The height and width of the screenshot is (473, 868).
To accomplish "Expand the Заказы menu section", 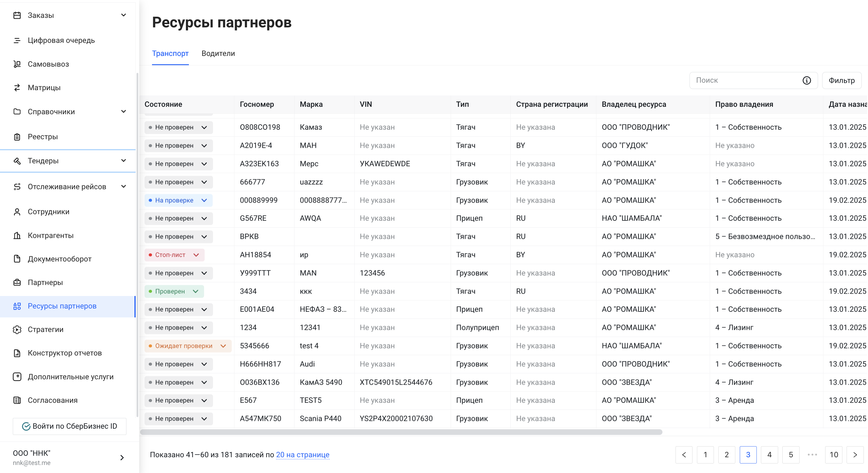I will click(x=123, y=15).
